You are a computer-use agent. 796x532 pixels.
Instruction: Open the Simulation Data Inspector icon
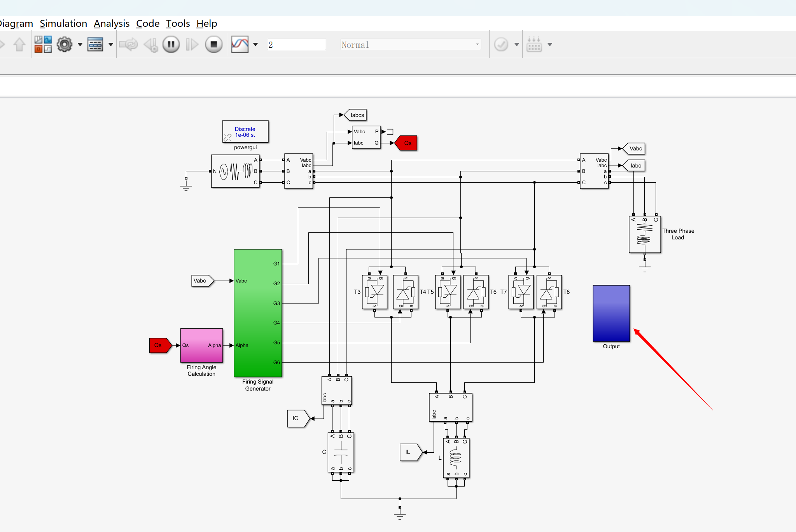pyautogui.click(x=240, y=44)
